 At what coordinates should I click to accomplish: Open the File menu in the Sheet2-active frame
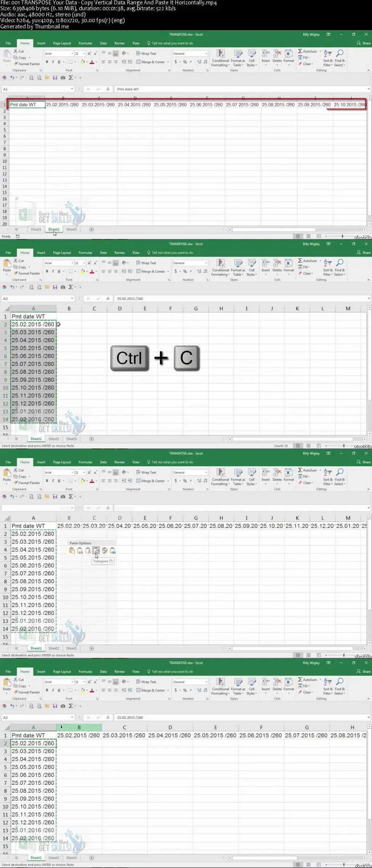click(x=8, y=43)
